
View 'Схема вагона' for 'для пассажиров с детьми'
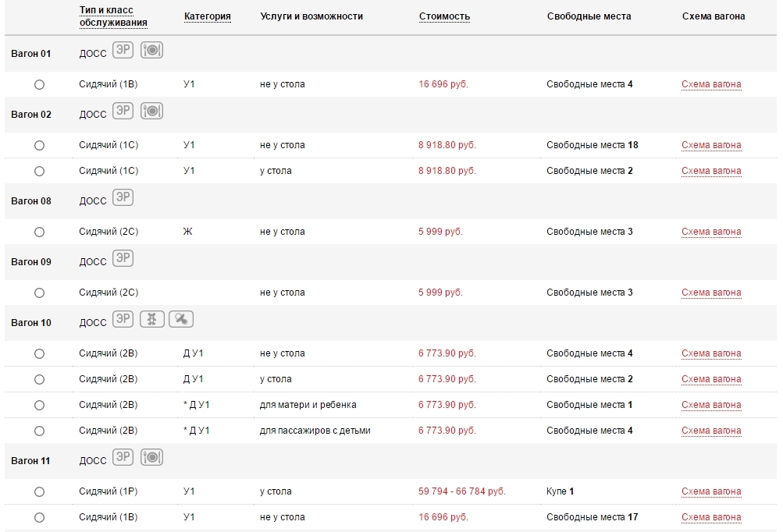pyautogui.click(x=710, y=431)
